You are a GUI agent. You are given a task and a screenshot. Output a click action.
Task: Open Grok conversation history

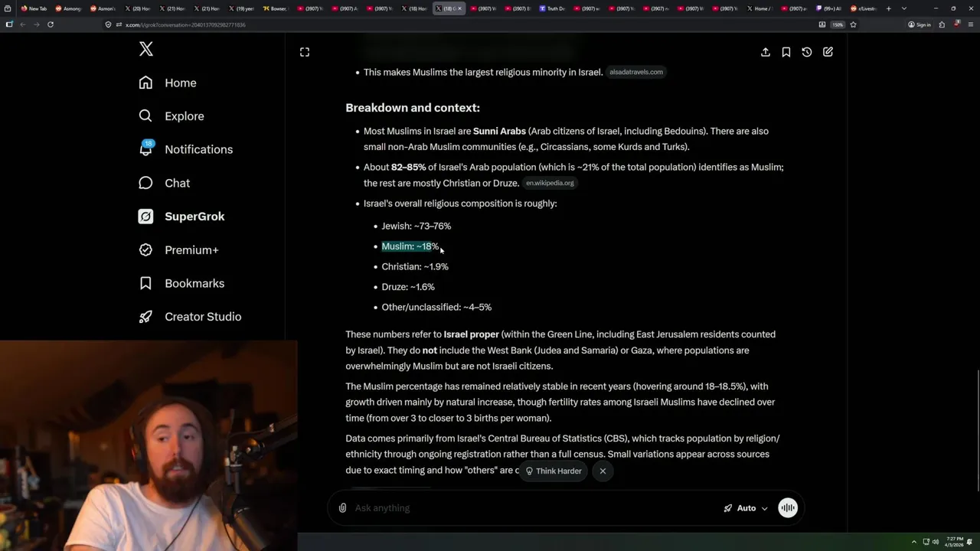pos(807,52)
